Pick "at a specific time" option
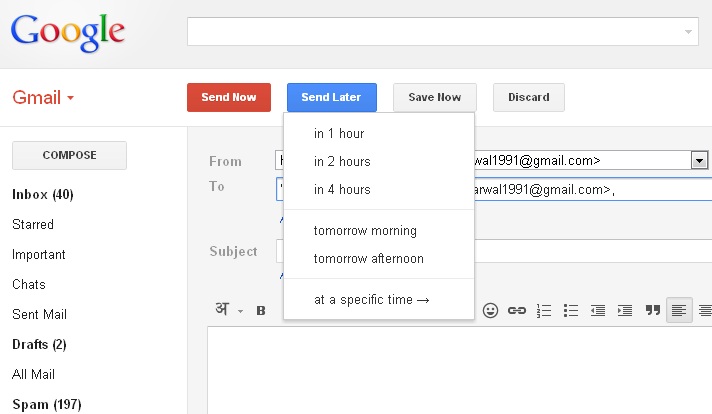The height and width of the screenshot is (414, 712). click(x=371, y=299)
